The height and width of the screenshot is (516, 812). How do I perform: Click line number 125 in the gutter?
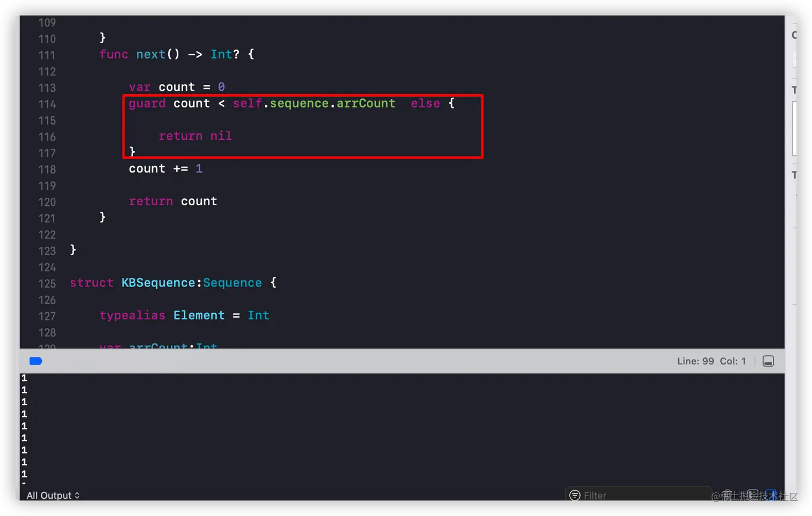pos(47,284)
